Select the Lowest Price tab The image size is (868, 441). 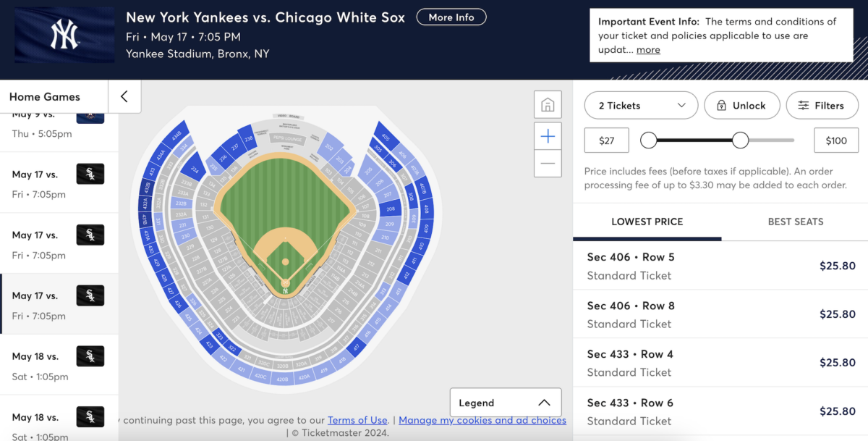(x=647, y=222)
